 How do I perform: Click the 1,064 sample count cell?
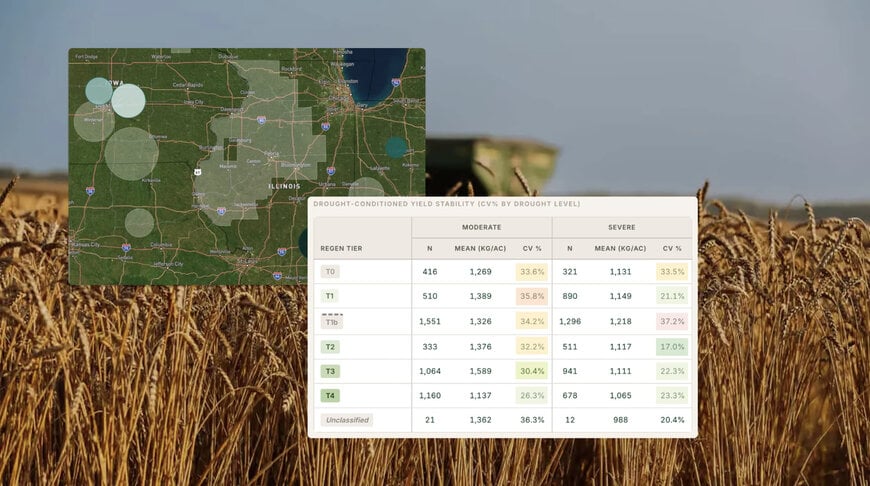click(x=429, y=371)
